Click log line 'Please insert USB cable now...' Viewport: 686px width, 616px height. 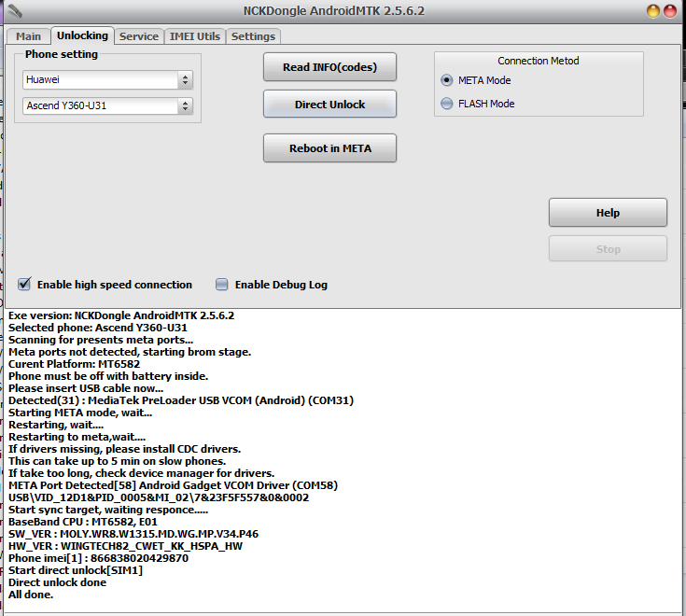point(86,388)
